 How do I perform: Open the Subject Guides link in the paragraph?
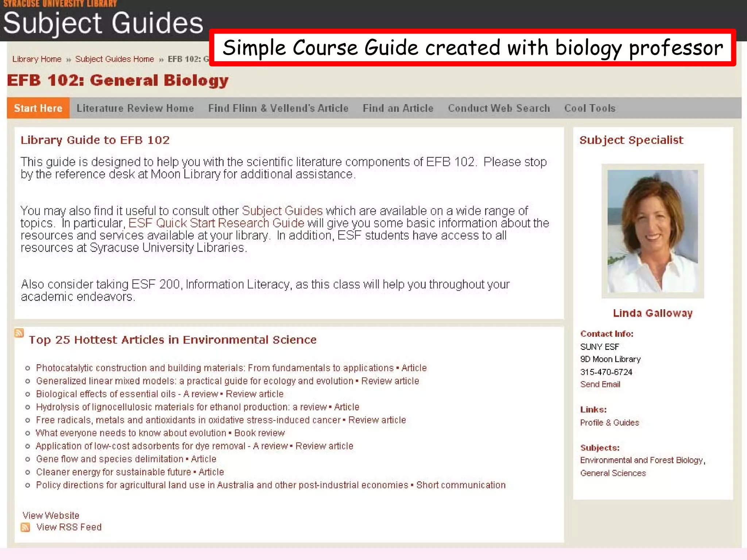point(282,211)
